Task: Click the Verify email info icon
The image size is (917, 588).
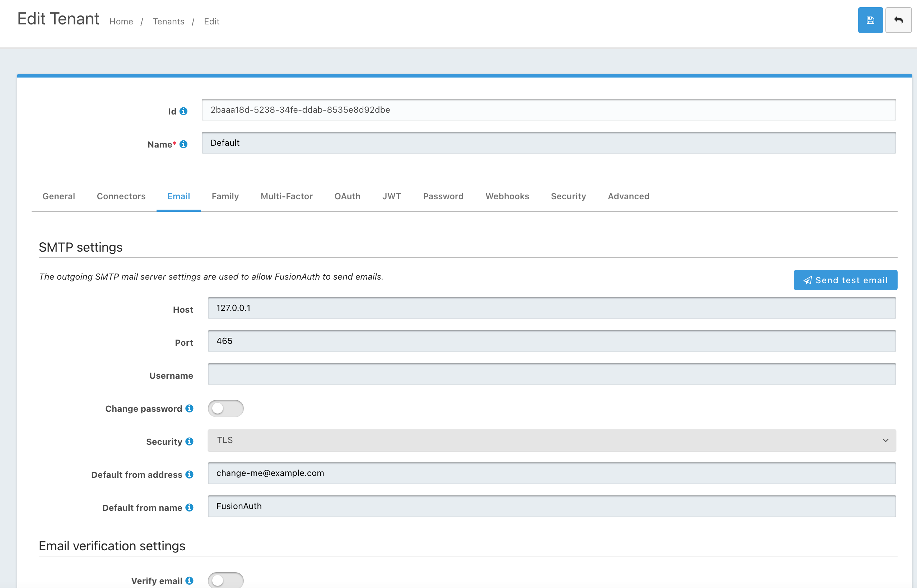Action: (x=190, y=580)
